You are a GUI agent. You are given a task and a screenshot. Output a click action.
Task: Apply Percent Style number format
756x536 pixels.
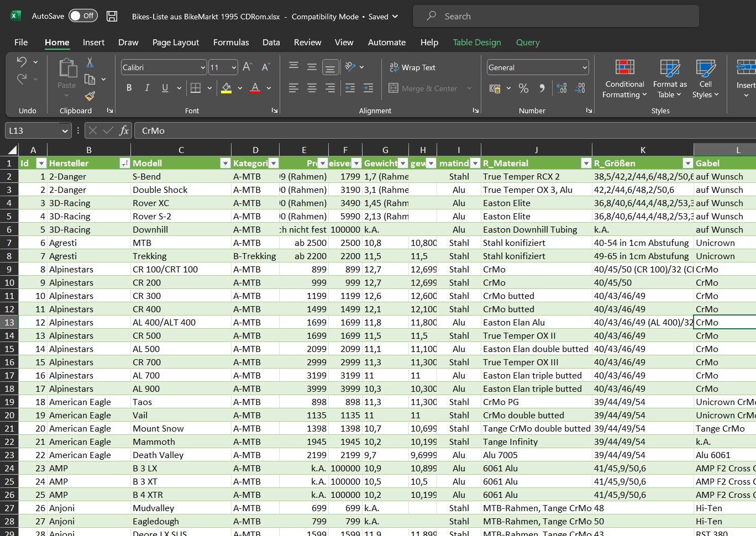523,88
